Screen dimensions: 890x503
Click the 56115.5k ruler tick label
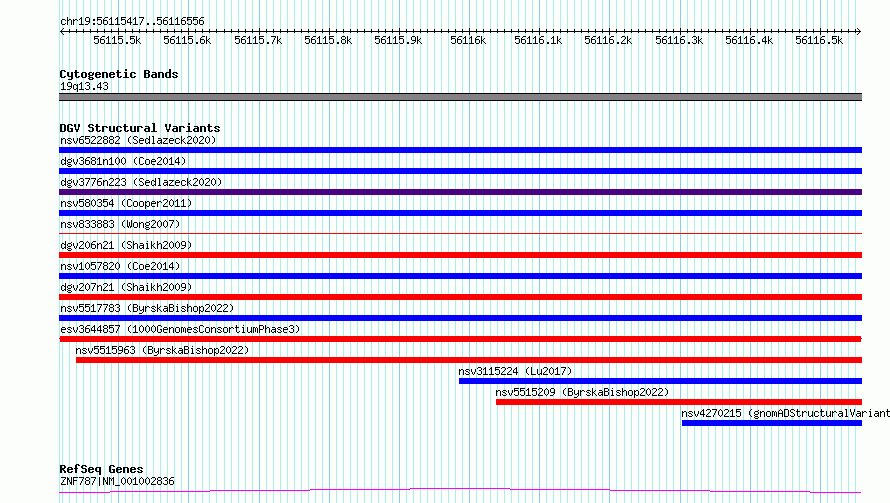[117, 40]
